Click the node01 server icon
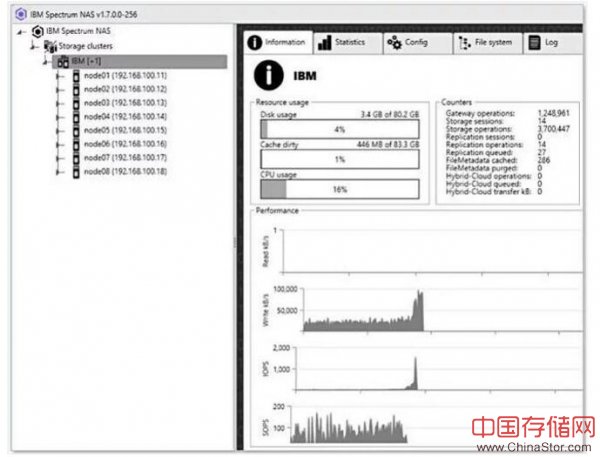600x457 pixels. (x=75, y=76)
